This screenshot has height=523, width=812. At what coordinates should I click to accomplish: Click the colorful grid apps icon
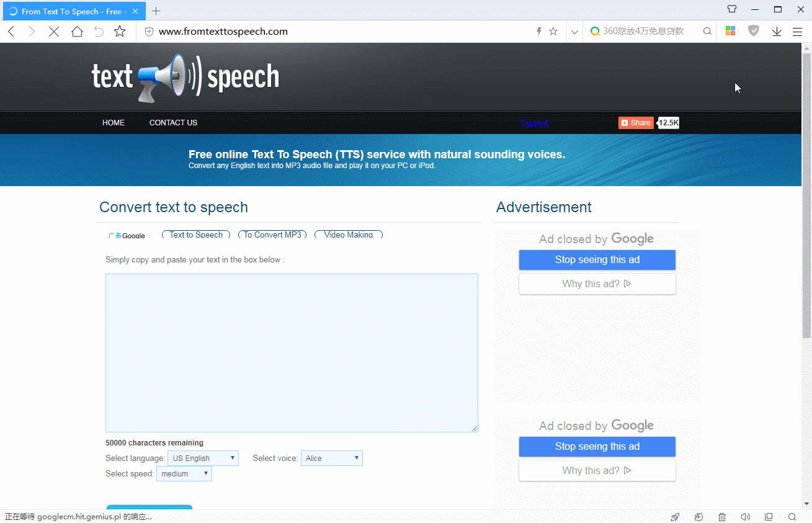(x=731, y=31)
